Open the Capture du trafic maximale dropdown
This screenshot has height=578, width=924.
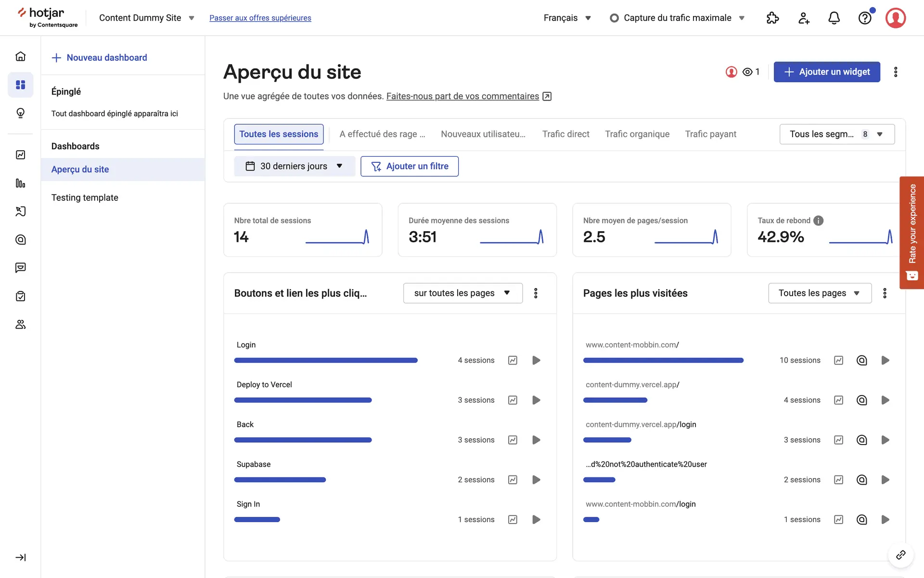point(677,18)
